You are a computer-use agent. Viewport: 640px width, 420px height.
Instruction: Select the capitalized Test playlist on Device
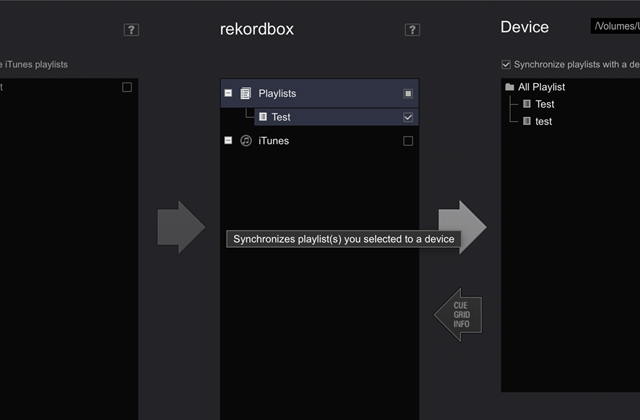544,104
